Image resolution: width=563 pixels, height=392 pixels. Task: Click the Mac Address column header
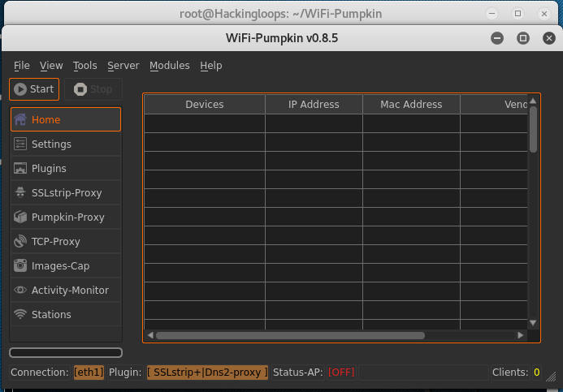click(411, 105)
